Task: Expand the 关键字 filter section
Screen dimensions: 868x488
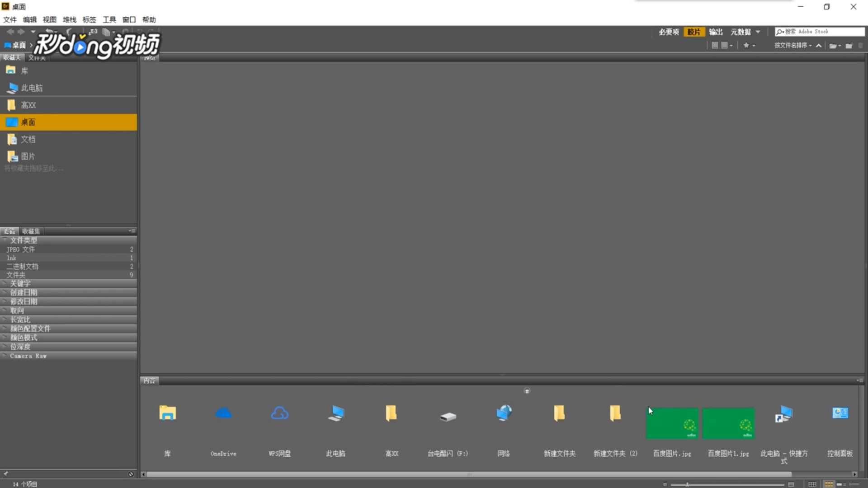Action: tap(20, 284)
